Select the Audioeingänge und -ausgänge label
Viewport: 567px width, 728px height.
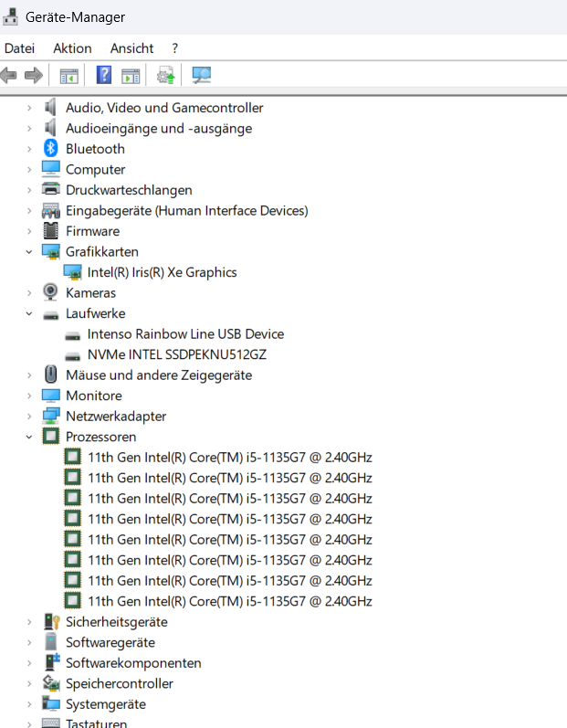pos(159,128)
